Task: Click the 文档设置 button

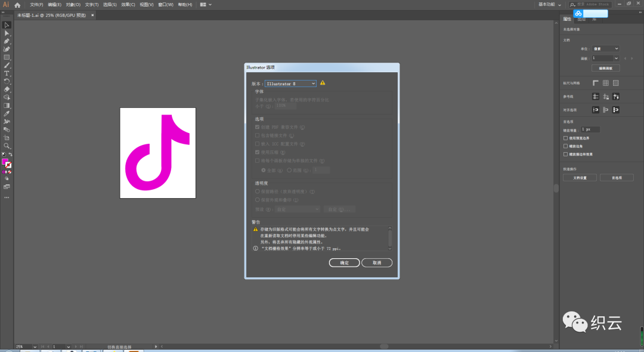Action: 580,178
